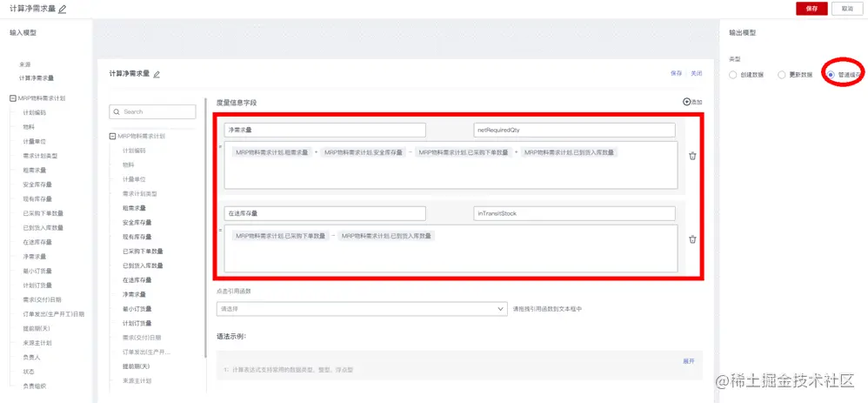
Task: Collapse MRP物料需求计划 node in the dialog field tree
Action: pos(112,136)
